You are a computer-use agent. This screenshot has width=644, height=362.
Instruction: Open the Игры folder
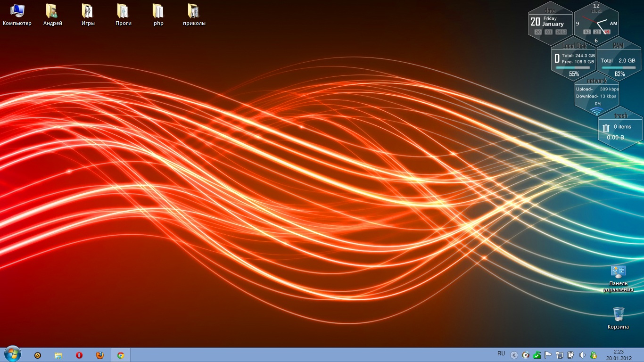click(88, 11)
